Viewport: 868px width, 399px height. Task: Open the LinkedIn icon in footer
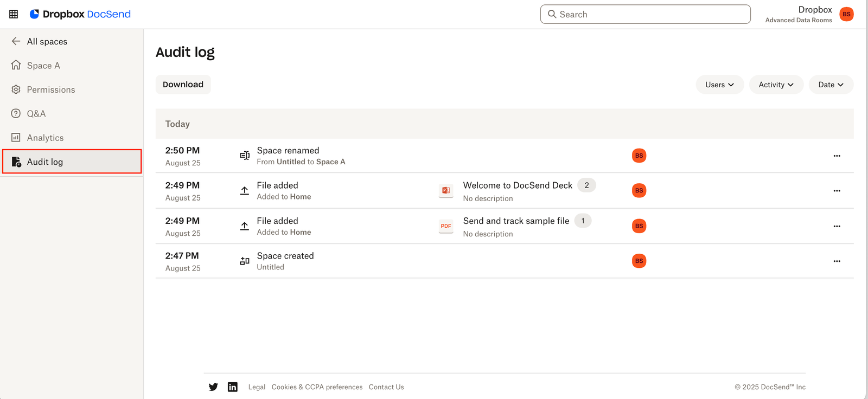coord(233,387)
